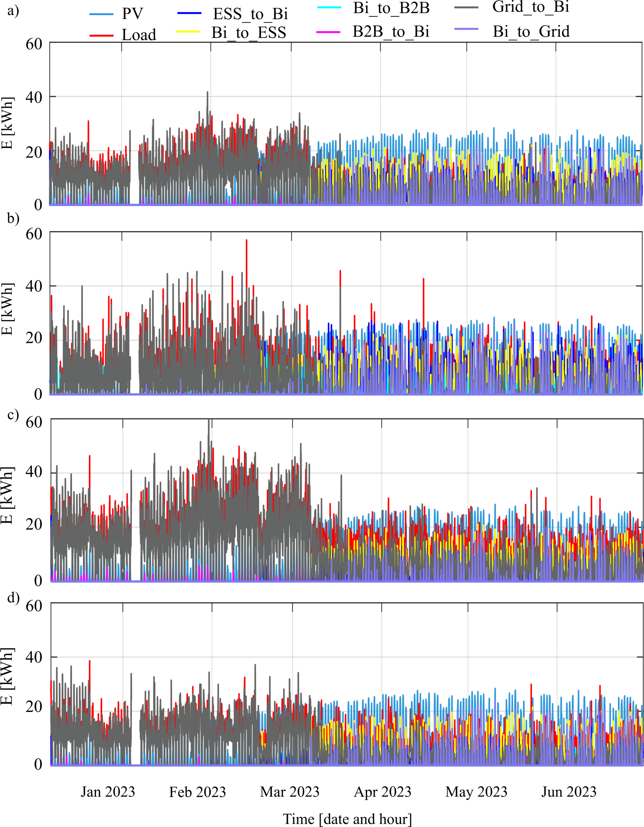Click the purple Bi_to_Grid legend line
The height and width of the screenshot is (827, 644).
466,29
